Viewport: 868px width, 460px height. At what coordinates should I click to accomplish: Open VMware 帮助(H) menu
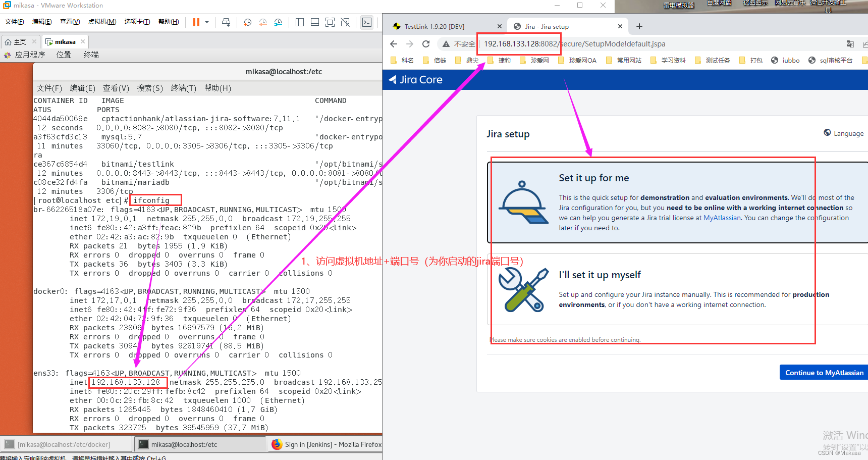click(x=169, y=22)
